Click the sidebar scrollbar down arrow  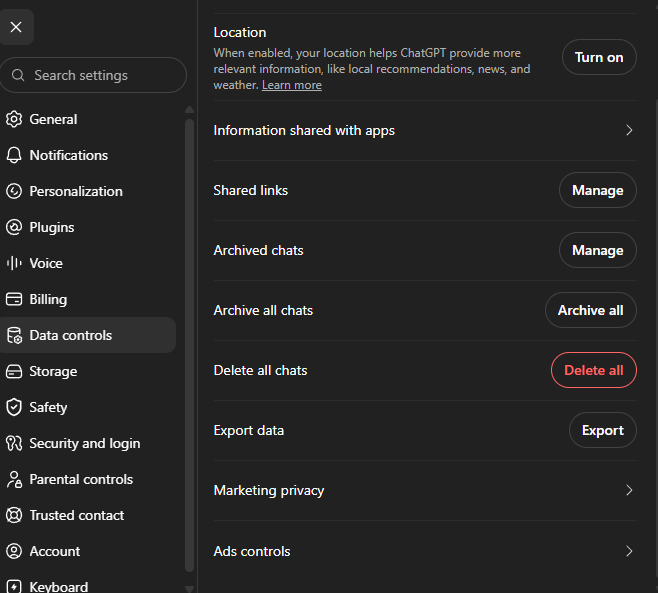point(189,589)
